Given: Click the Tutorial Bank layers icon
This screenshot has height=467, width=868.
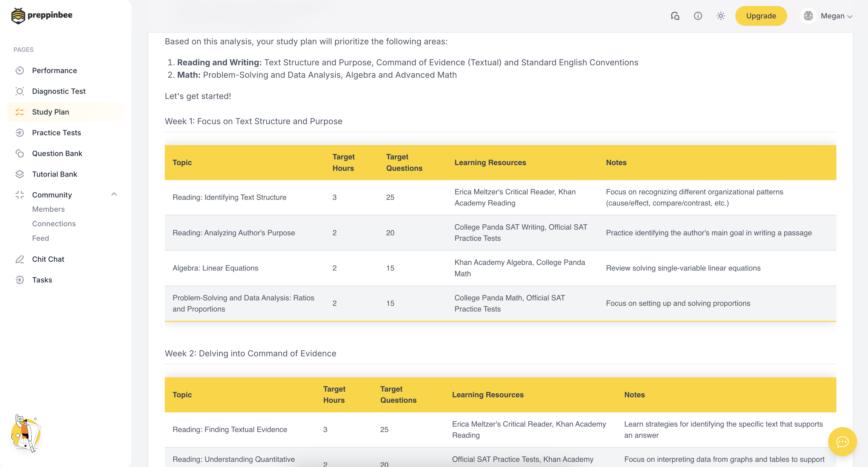Looking at the screenshot, I should [19, 174].
